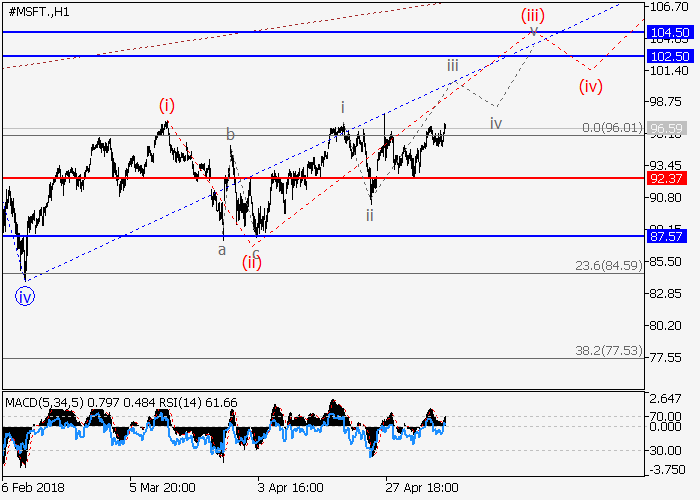Click the blue 87.57 price level tag
Viewport: 700px width, 500px height.
point(667,237)
